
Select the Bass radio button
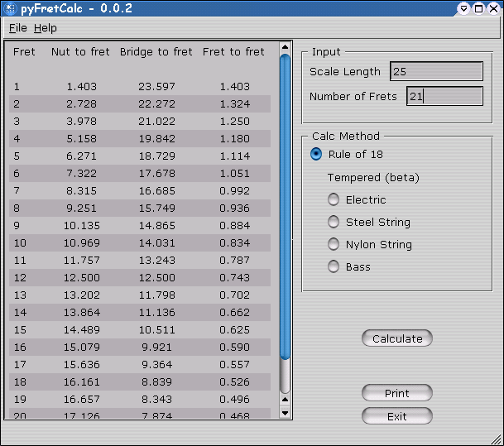pos(334,266)
